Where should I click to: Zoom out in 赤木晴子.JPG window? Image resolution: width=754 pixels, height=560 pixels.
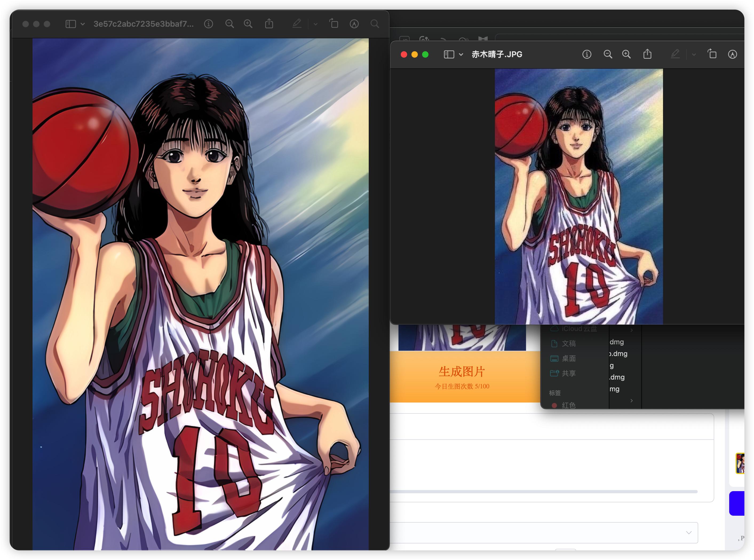tap(608, 54)
